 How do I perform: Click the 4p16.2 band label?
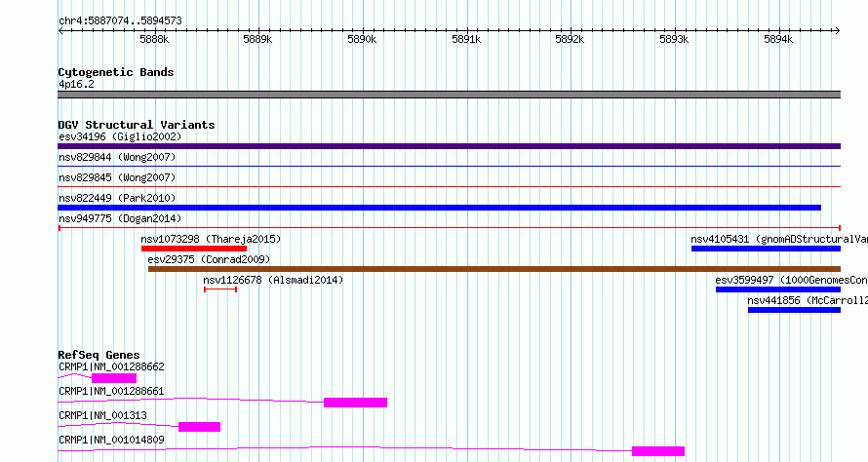click(x=76, y=84)
